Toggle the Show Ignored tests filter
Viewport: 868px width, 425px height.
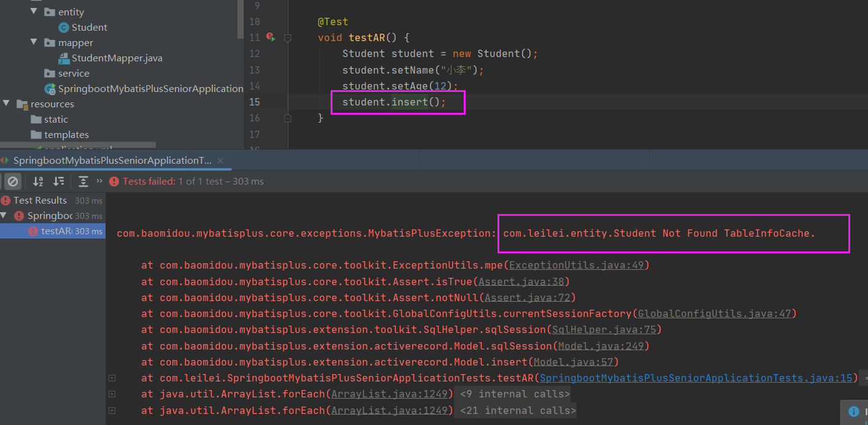click(13, 181)
